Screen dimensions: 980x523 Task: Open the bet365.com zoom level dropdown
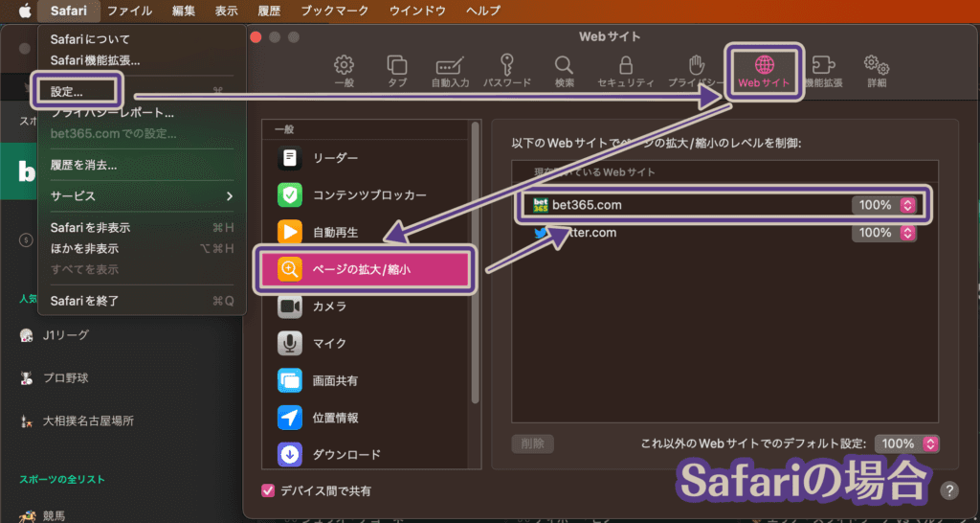click(x=883, y=205)
